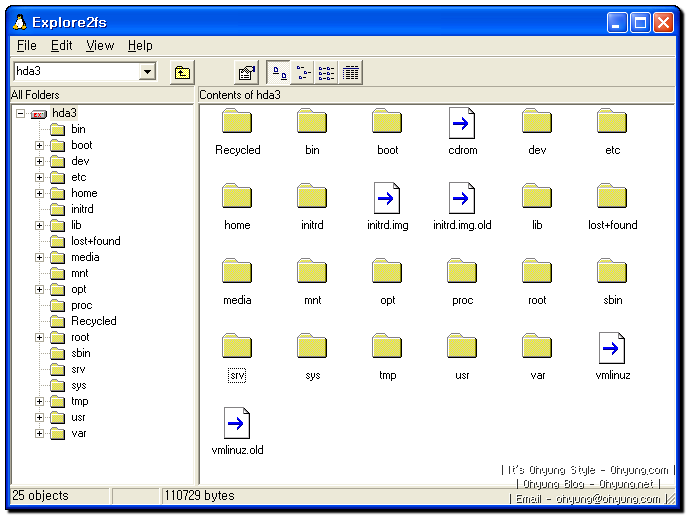
Task: Select proc in the folder tree
Action: (81, 305)
